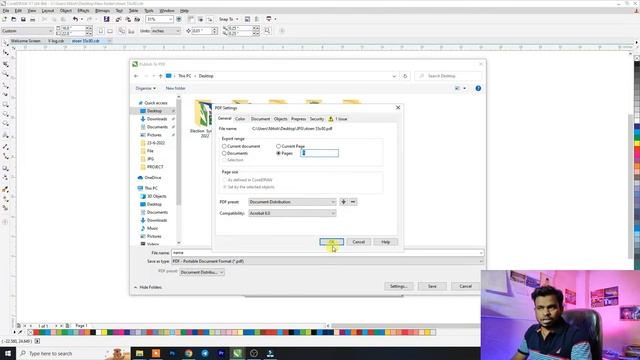Collapse folder tree with Hide Folders
Image resolution: width=640 pixels, height=360 pixels.
pos(148,287)
